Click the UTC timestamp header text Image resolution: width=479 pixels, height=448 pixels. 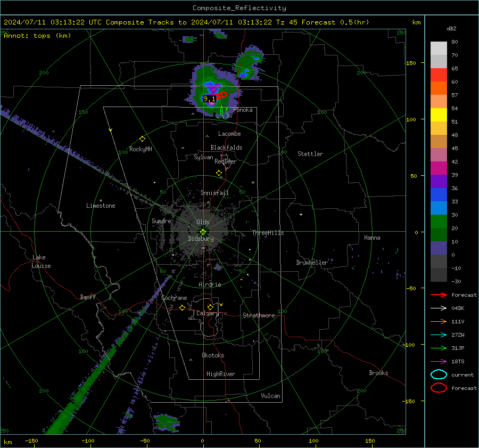tap(186, 22)
